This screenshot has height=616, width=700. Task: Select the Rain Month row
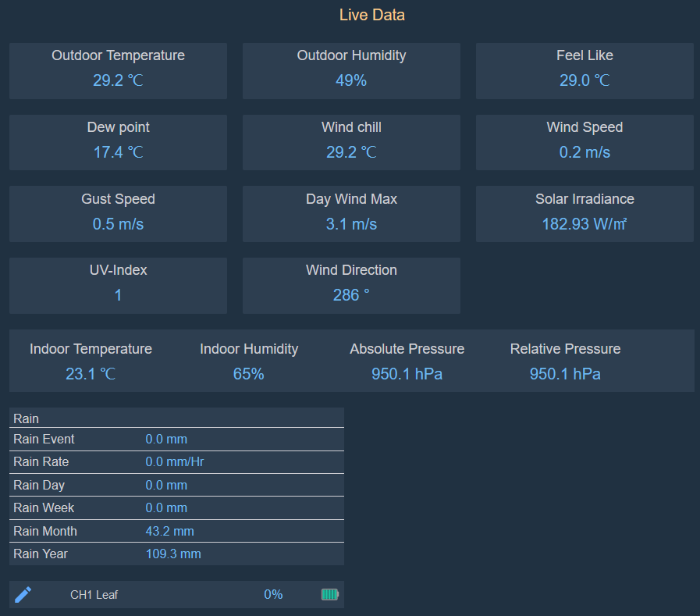tap(177, 531)
